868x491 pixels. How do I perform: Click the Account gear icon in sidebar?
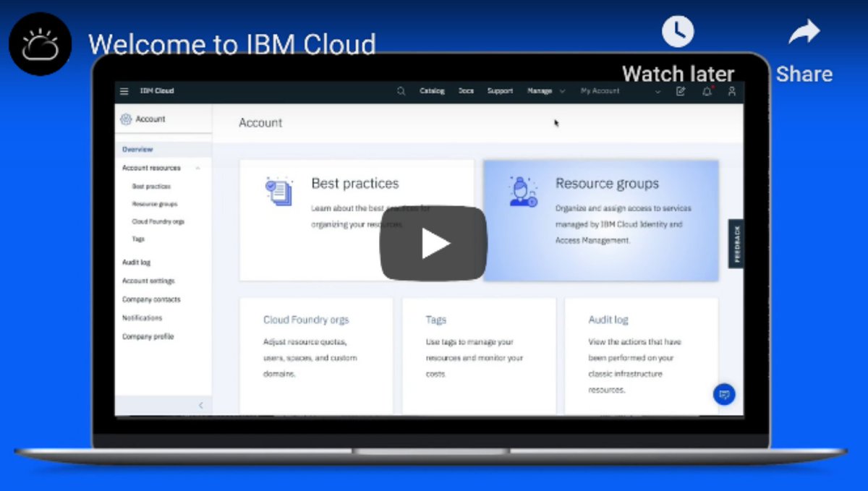point(126,119)
